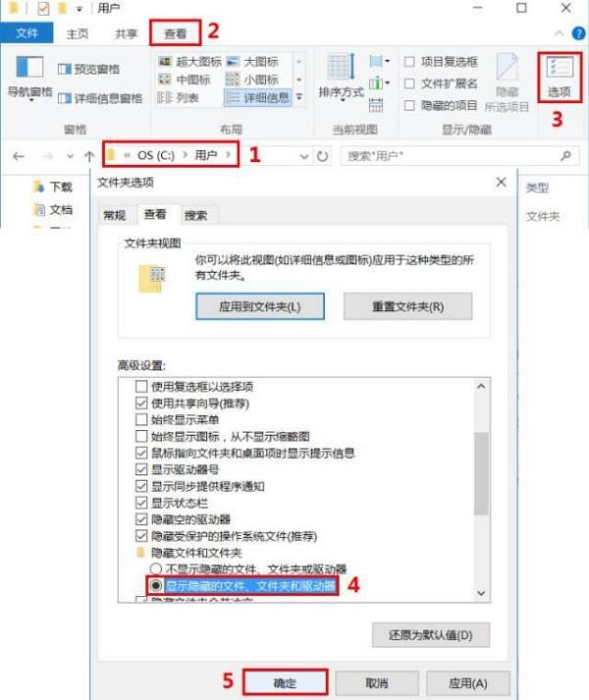Screen dimensions: 589x700
Task: Select 显示隐藏的文件、文件夹和驱动器 radio button
Action: pyautogui.click(x=155, y=585)
